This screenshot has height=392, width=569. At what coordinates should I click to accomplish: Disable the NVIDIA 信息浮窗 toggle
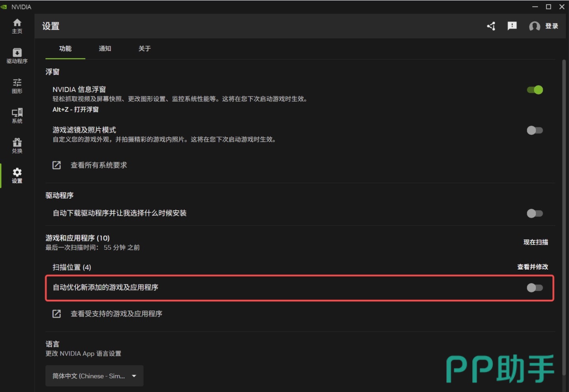click(535, 90)
